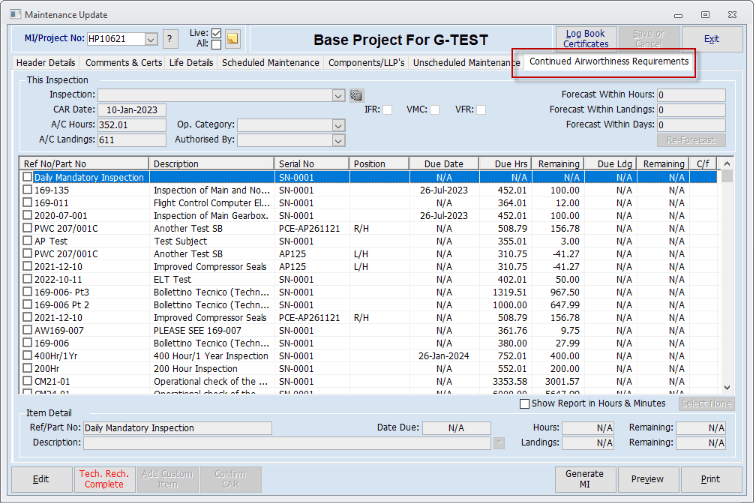Open the Components/LLP's tab
This screenshot has width=754, height=503.
[x=366, y=63]
